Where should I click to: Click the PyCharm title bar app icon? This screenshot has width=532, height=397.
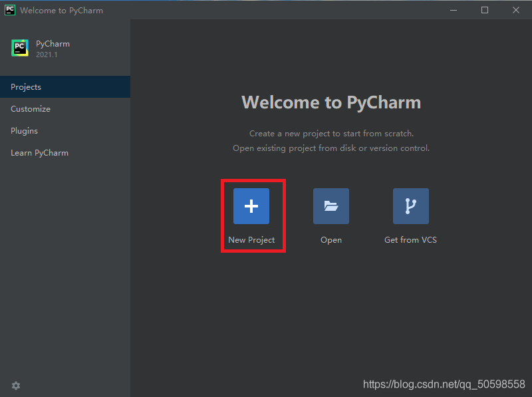pyautogui.click(x=10, y=10)
